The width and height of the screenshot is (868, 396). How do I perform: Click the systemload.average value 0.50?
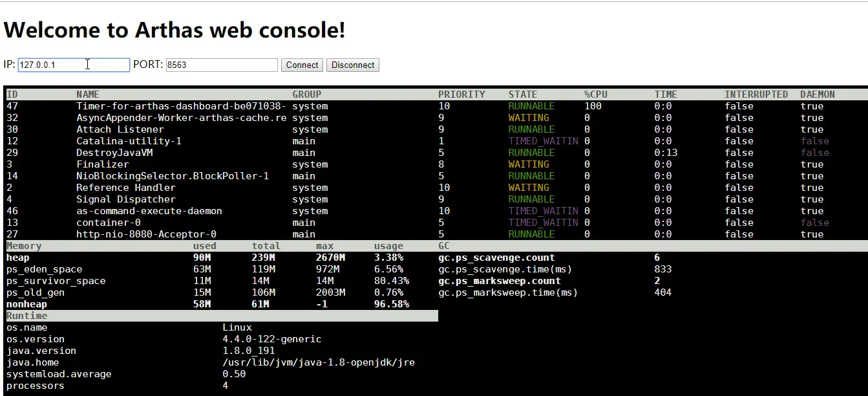234,374
